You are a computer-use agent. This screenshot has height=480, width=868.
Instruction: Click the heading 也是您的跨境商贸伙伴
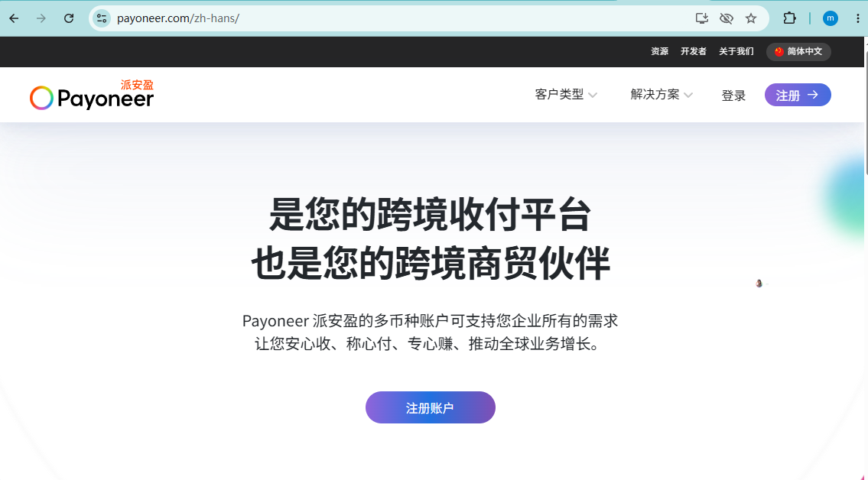(x=430, y=263)
